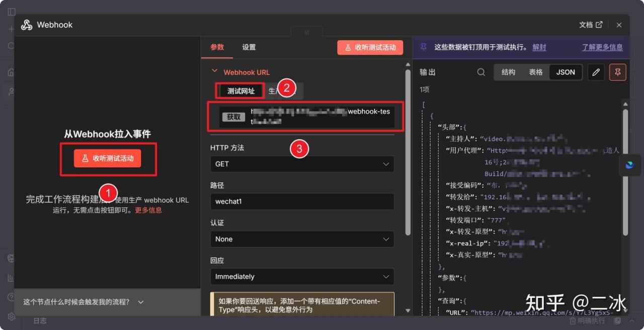Expand 这个节点什么时候会触发我的流程 section

click(84, 302)
